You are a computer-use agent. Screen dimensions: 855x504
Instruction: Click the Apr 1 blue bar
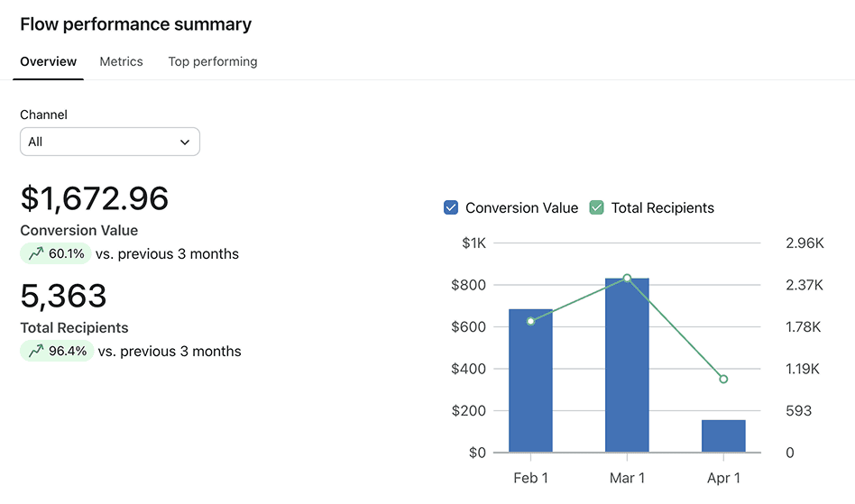tap(723, 435)
